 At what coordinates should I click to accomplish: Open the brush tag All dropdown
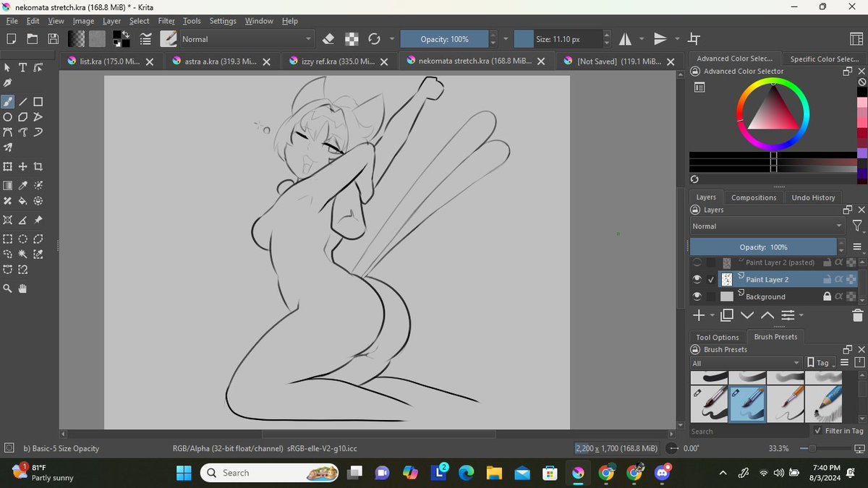pyautogui.click(x=746, y=363)
